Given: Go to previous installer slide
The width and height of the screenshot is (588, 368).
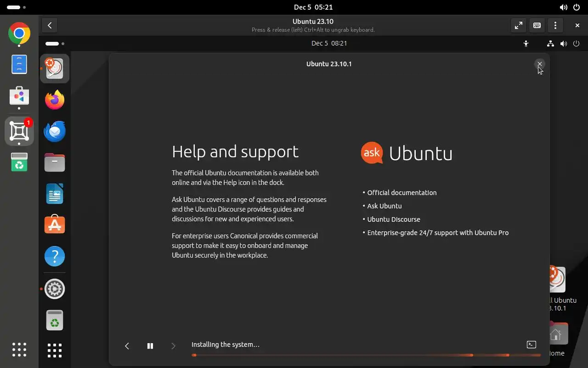Looking at the screenshot, I should 127,346.
